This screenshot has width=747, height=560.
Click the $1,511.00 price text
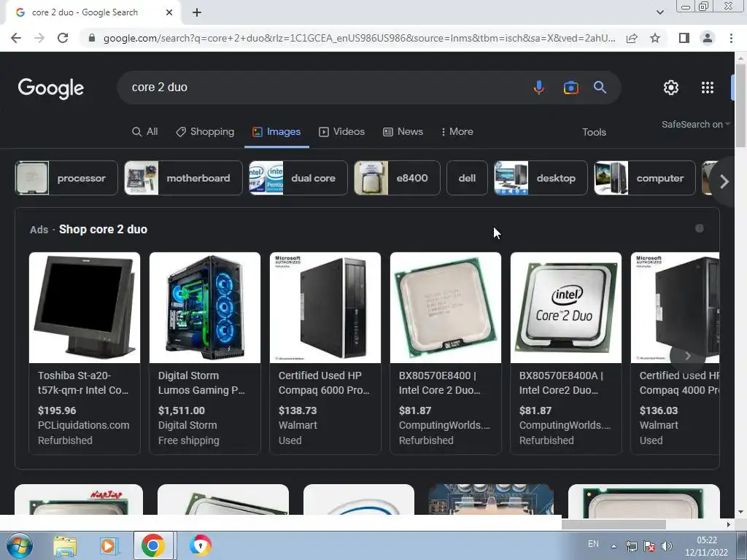pyautogui.click(x=182, y=411)
